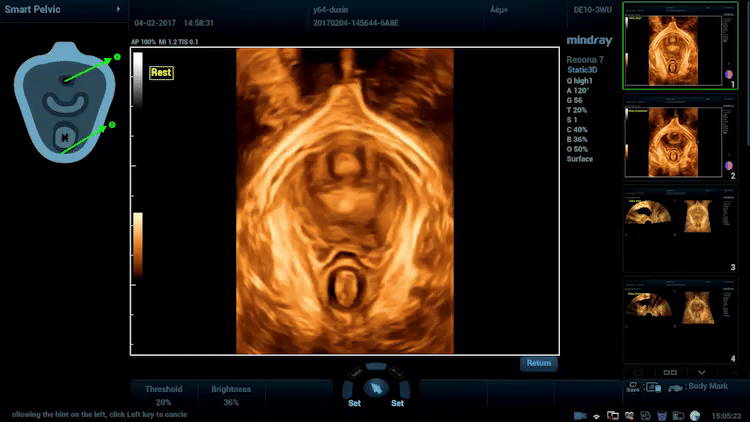The height and width of the screenshot is (422, 750).
Task: Click green marker 1 on pelvic diagram
Action: [x=116, y=57]
